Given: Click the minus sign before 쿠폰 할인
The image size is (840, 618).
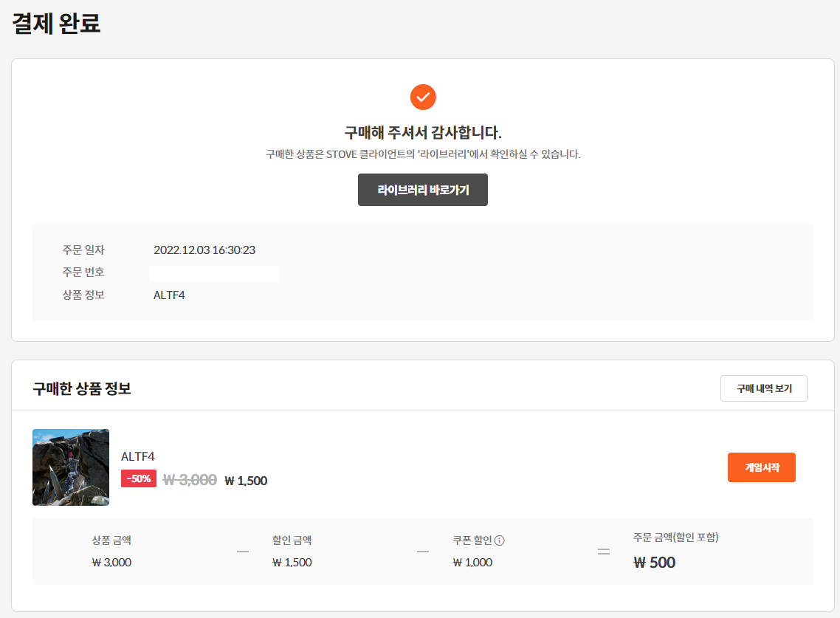Looking at the screenshot, I should click(423, 552).
